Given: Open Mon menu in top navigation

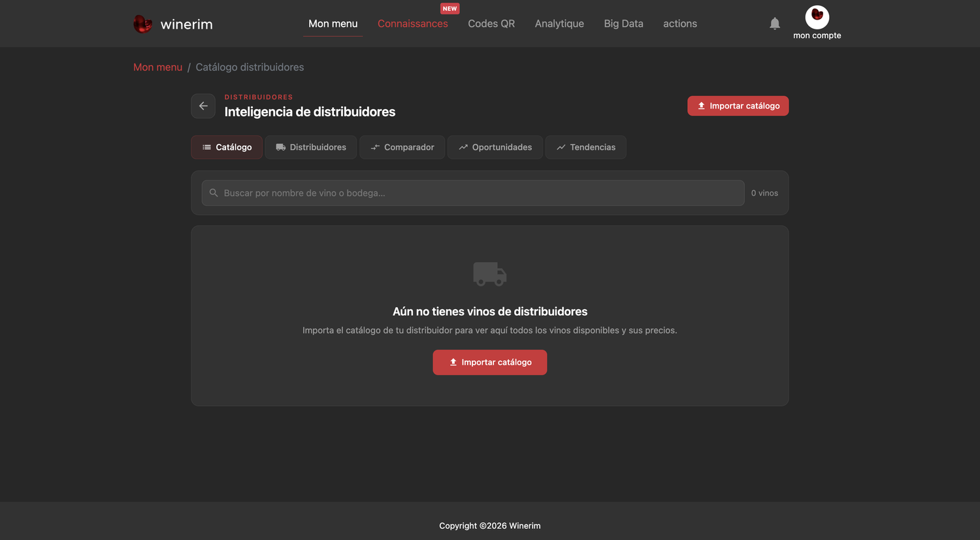Looking at the screenshot, I should tap(333, 24).
